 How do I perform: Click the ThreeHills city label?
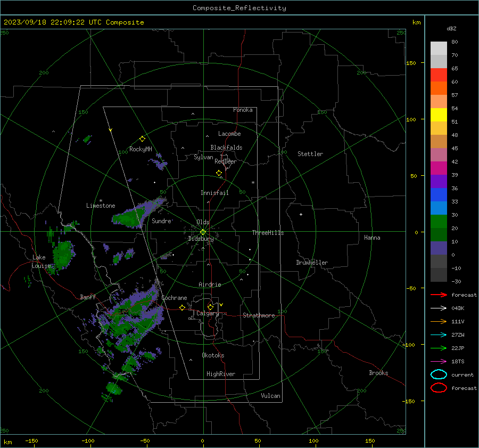tap(268, 233)
